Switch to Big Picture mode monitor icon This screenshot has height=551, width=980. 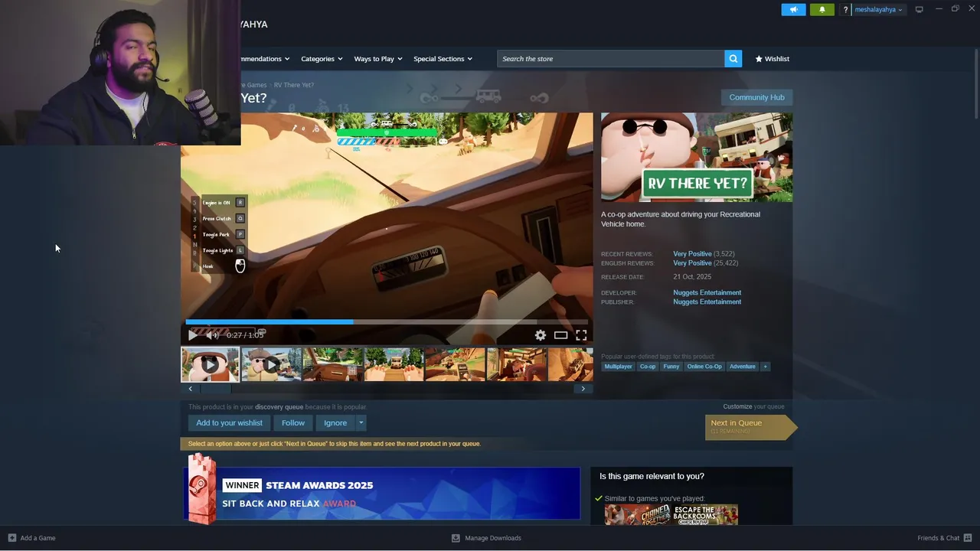[x=919, y=9]
